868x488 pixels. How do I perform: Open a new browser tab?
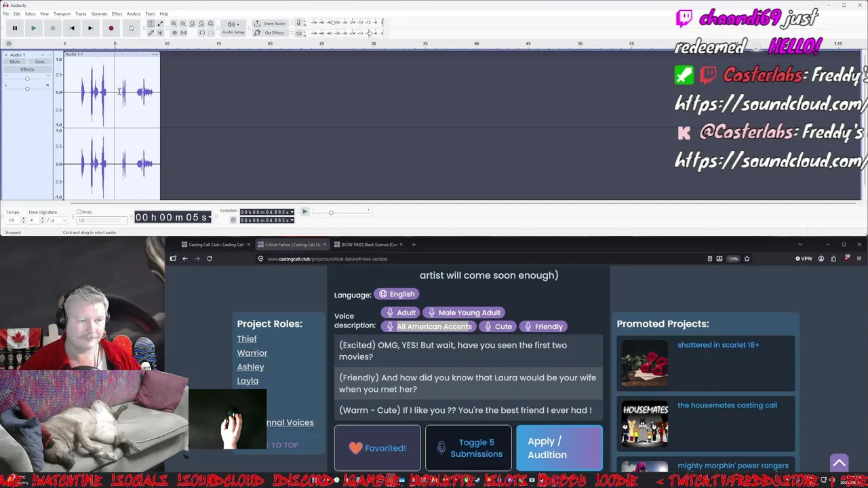(x=414, y=245)
